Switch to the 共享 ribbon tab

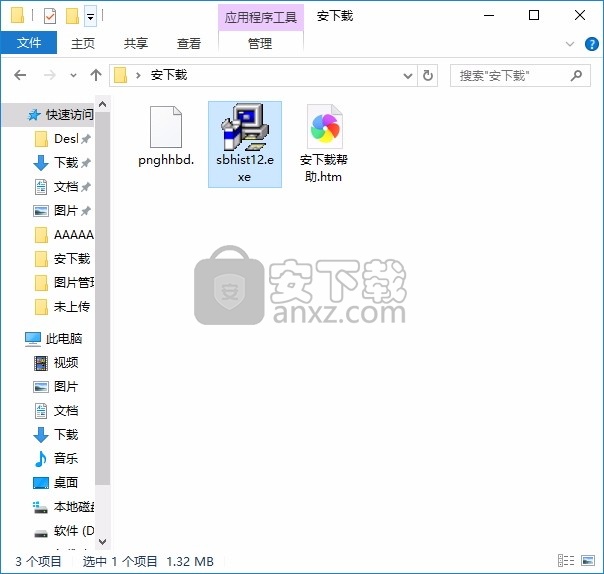(136, 43)
